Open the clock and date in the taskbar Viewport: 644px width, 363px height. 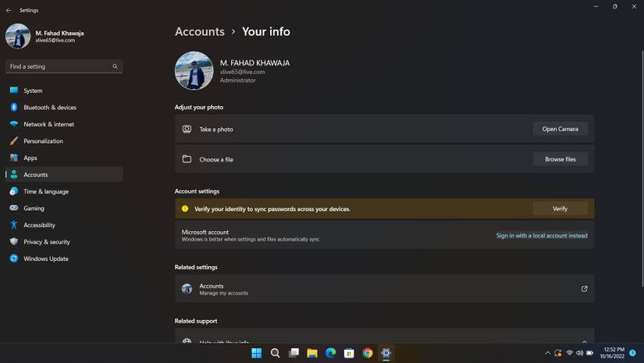pos(612,353)
